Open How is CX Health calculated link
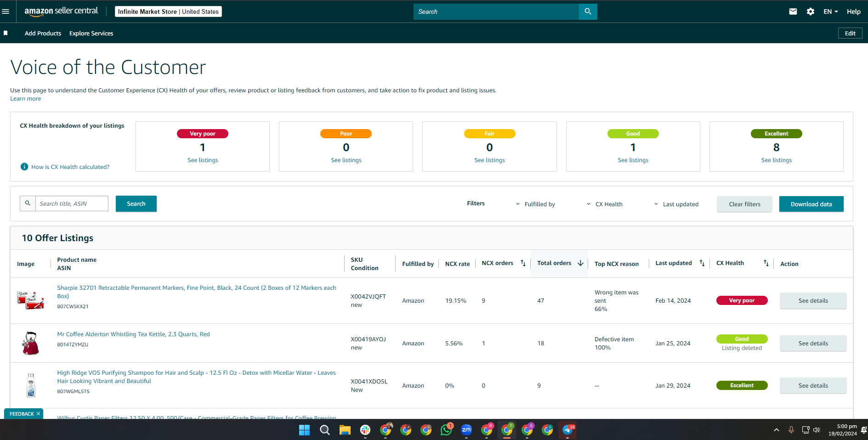Viewport: 868px width, 440px height. point(70,167)
